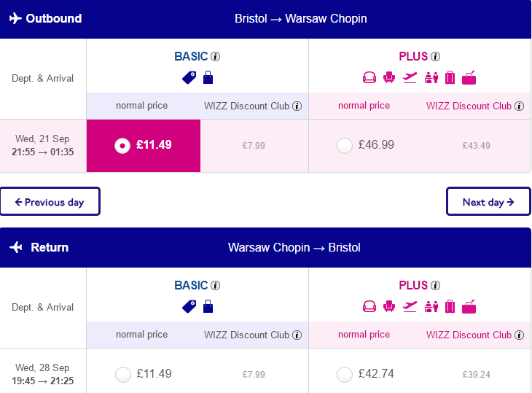Click the outbound BASIC carry-on bag icon
The image size is (532, 393).
coord(208,77)
